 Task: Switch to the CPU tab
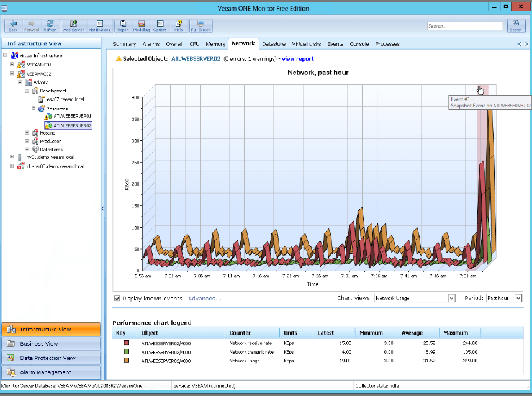tap(194, 44)
